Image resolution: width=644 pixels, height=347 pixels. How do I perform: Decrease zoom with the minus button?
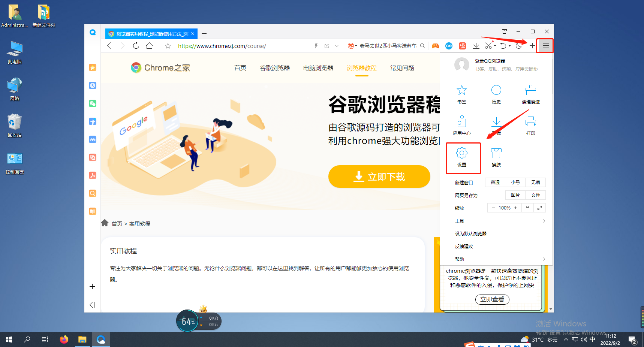pyautogui.click(x=493, y=208)
